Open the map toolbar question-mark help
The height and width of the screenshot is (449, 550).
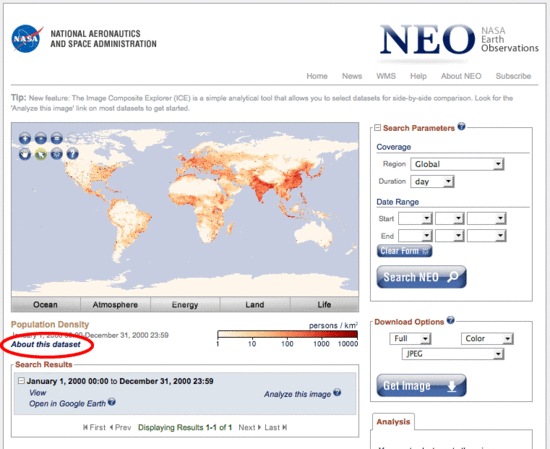point(72,154)
